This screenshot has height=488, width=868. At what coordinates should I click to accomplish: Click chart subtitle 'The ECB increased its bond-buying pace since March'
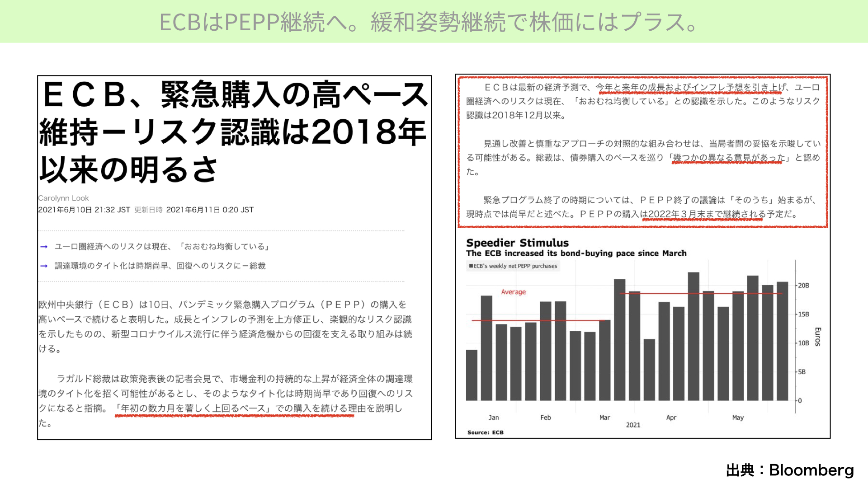[576, 253]
